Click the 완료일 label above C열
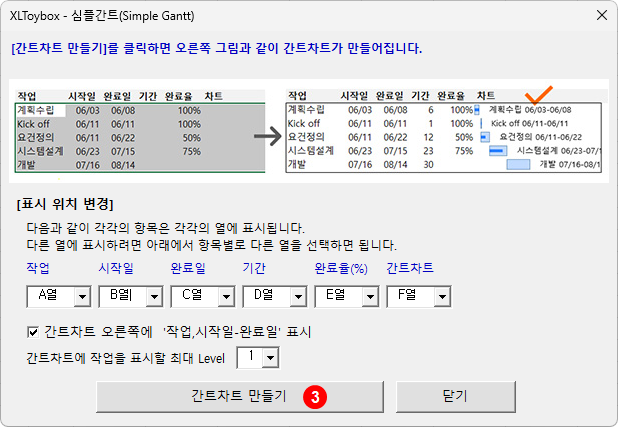 pyautogui.click(x=188, y=268)
